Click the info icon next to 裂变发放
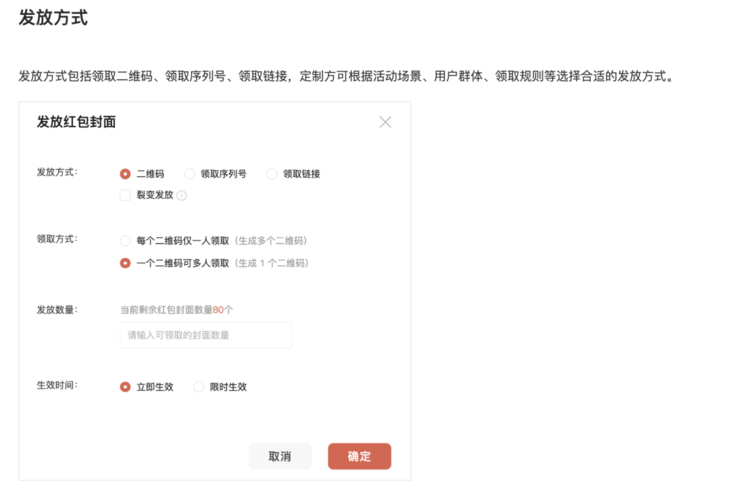Image resolution: width=730 pixels, height=496 pixels. pos(182,196)
